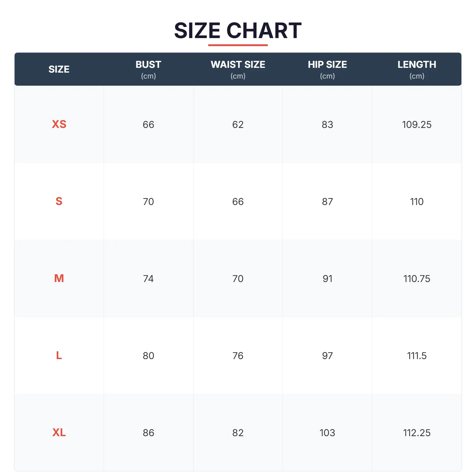Screen dimensions: 476x476
Task: Select the S hip value 87
Action: pyautogui.click(x=327, y=202)
